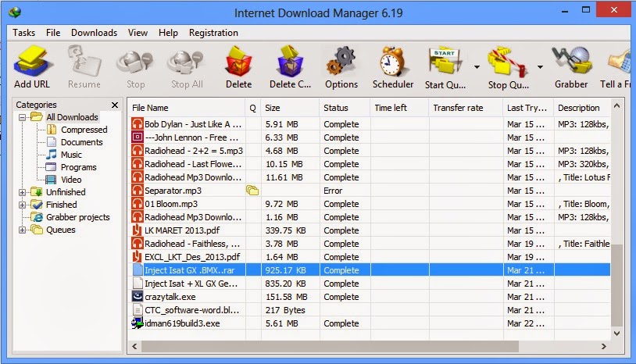This screenshot has width=636, height=364.
Task: Expand the Queues tree node
Action: pyautogui.click(x=23, y=230)
